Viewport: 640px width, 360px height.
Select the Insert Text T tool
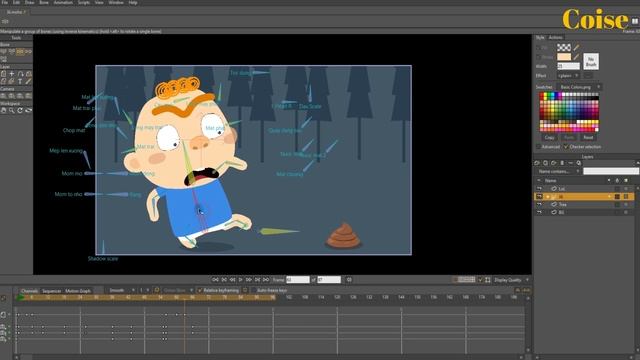pyautogui.click(x=20, y=82)
